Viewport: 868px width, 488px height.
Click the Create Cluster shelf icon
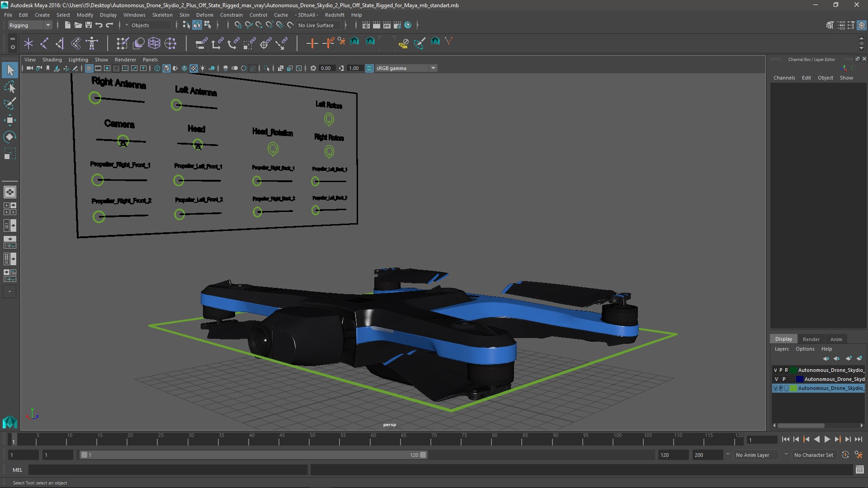170,43
